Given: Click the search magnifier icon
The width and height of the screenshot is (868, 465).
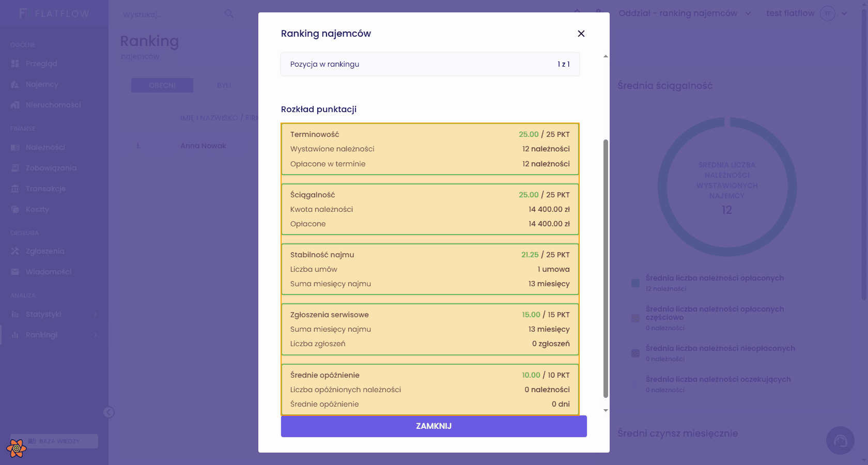Looking at the screenshot, I should pos(229,14).
